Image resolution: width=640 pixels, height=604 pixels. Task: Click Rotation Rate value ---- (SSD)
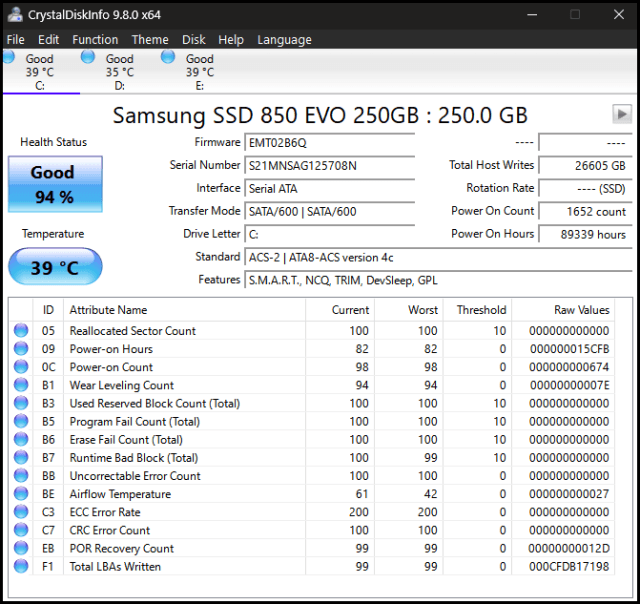585,189
